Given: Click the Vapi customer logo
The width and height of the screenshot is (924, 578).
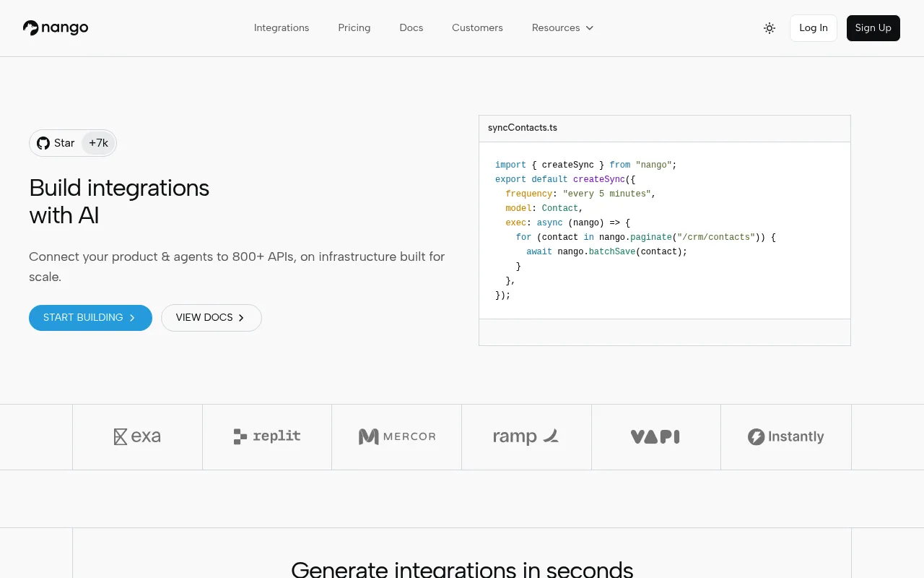Looking at the screenshot, I should 655,436.
